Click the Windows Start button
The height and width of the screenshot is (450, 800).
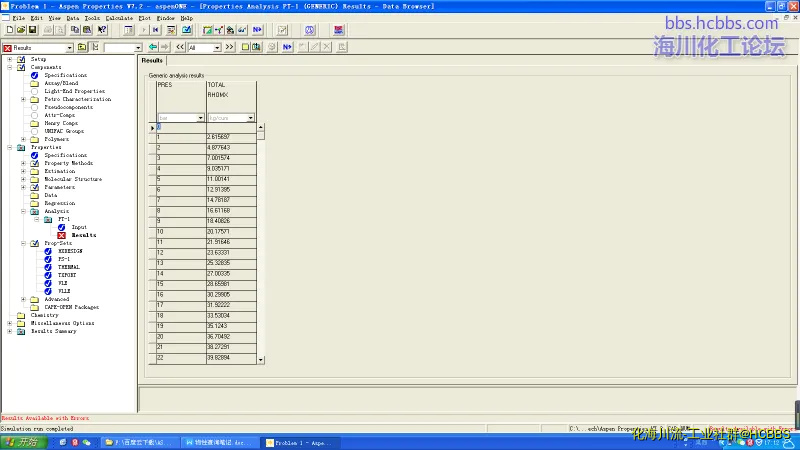23,442
